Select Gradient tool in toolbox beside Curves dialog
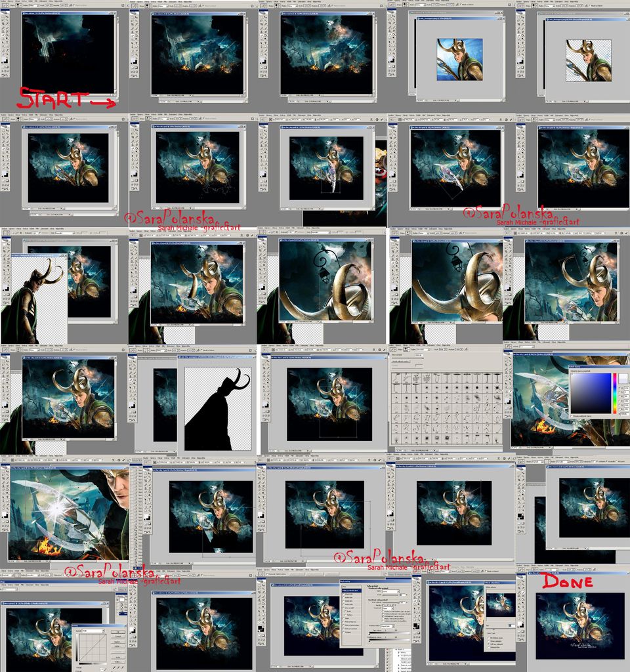630x672 pixels. (x=135, y=605)
